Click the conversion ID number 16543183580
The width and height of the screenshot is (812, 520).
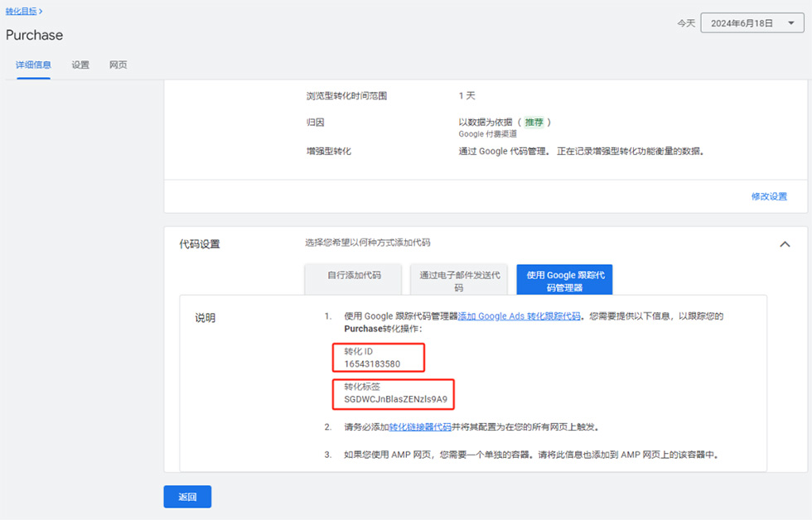(x=372, y=364)
